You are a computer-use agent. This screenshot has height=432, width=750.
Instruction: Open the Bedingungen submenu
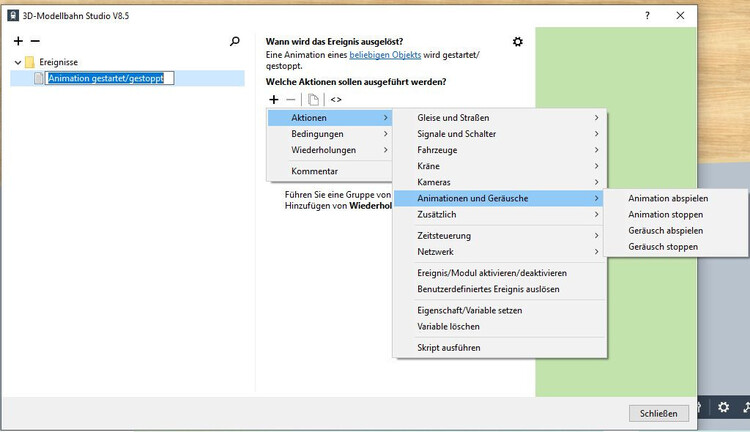(330, 134)
